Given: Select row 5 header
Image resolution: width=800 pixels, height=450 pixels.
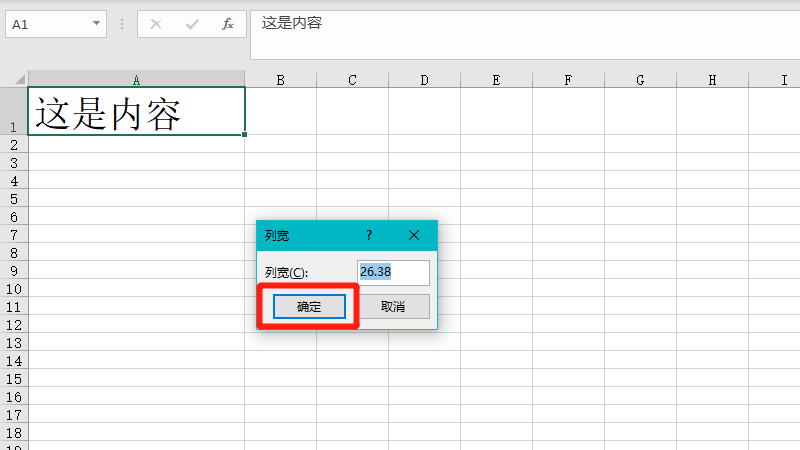Looking at the screenshot, I should [x=14, y=199].
